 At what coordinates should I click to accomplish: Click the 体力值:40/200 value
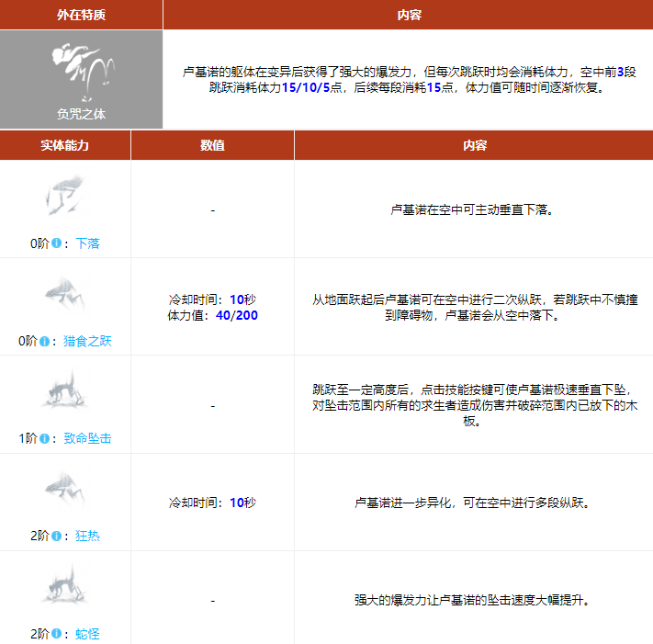212,315
